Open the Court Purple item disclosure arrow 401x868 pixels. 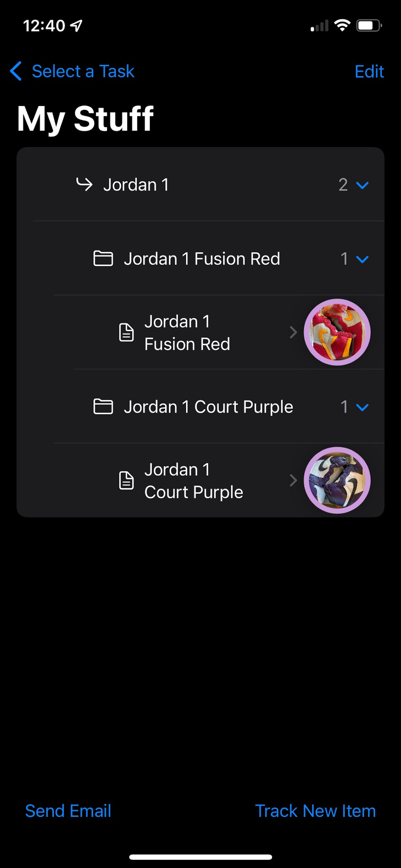click(293, 480)
